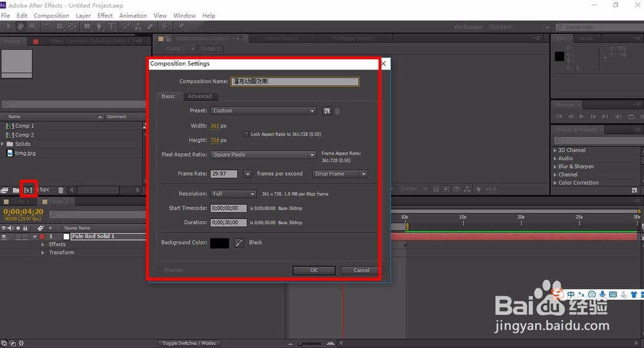Create a new folder in Project panel
This screenshot has height=348, width=644.
(x=15, y=190)
